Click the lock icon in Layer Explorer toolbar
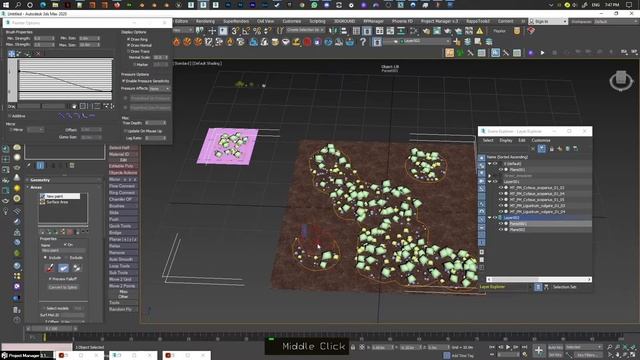This screenshot has width=640, height=360. 551,149
